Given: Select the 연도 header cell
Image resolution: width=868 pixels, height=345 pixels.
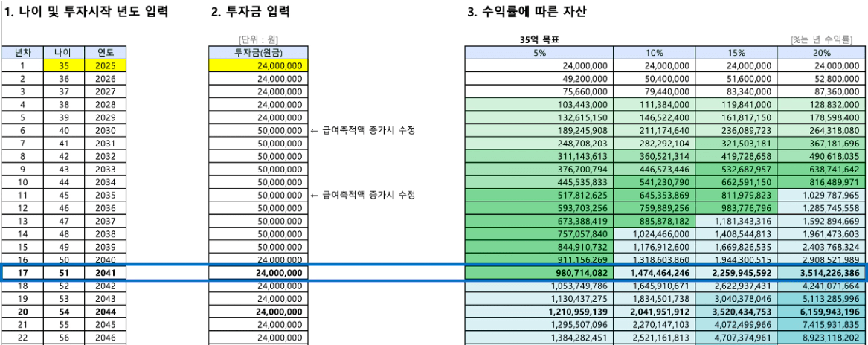Looking at the screenshot, I should (x=106, y=52).
